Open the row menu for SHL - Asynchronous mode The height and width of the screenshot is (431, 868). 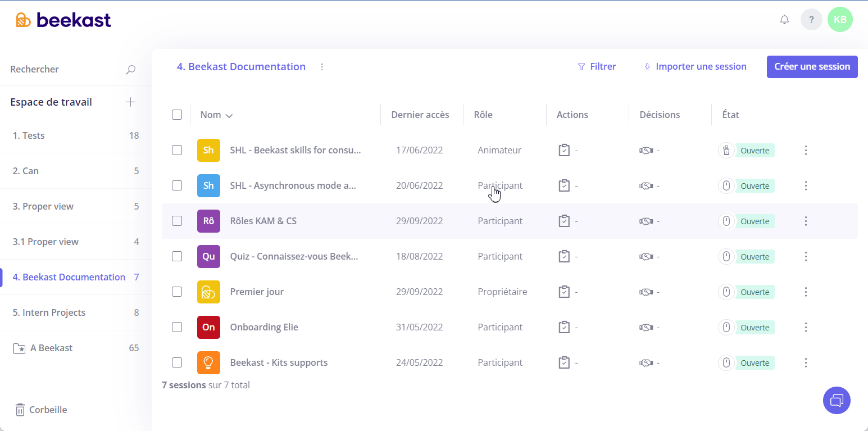(x=806, y=185)
